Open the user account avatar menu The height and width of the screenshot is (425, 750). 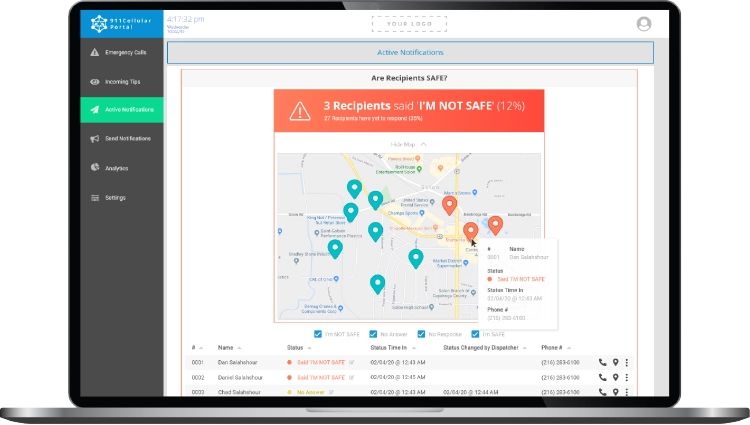pos(644,24)
